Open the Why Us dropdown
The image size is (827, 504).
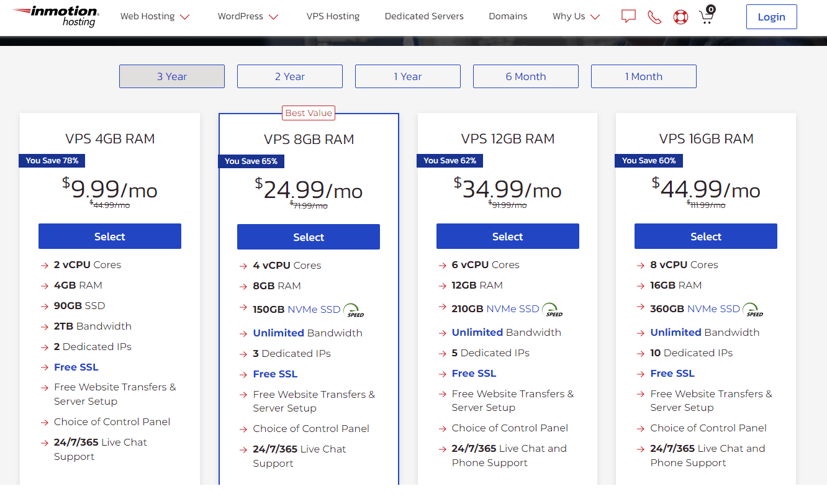[575, 16]
